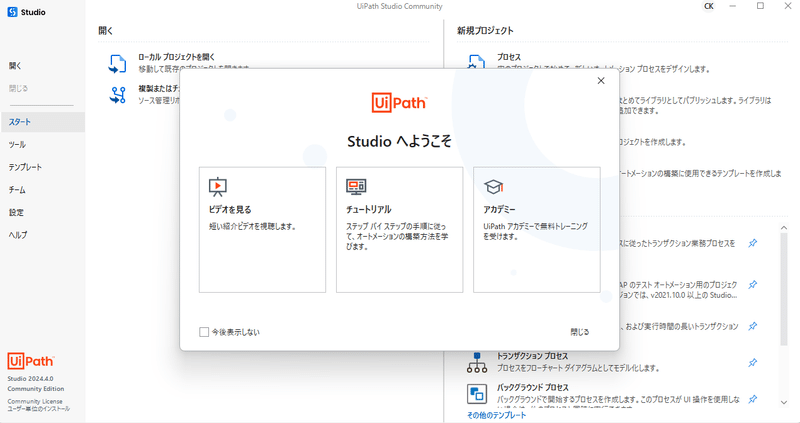Select チーム in the left sidebar

[17, 189]
